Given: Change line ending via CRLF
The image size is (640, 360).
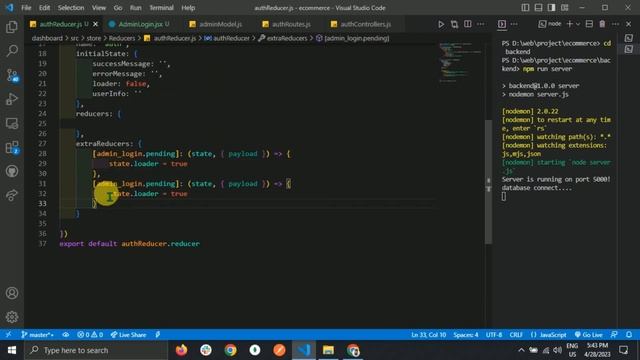Looking at the screenshot, I should (x=516, y=335).
